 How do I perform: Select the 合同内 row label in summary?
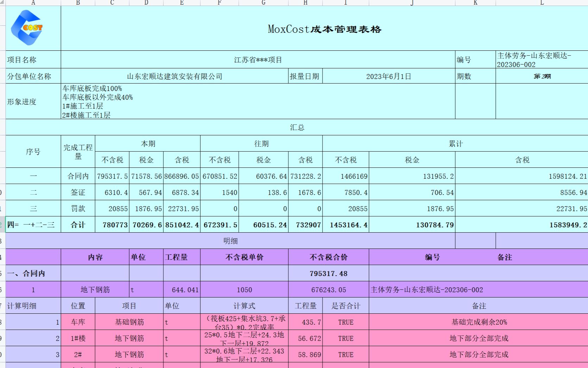pyautogui.click(x=78, y=176)
